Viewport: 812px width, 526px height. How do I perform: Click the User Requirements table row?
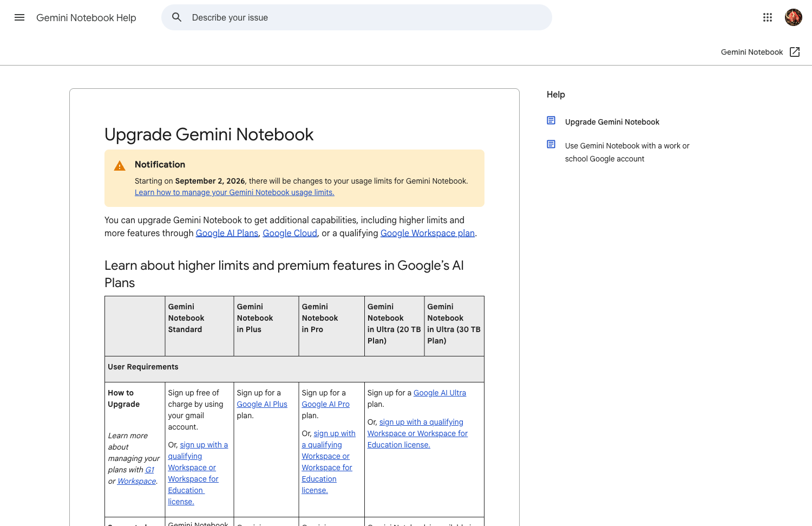coord(294,369)
